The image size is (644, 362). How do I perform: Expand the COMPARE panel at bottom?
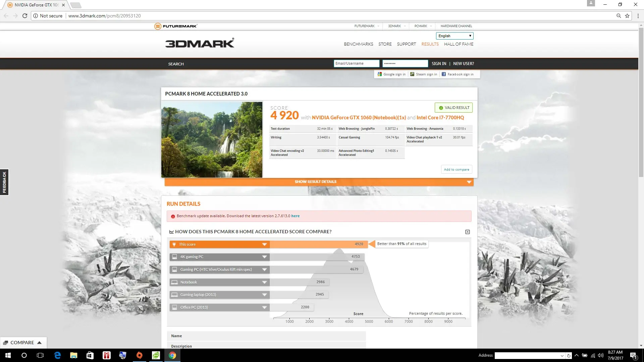point(23,343)
